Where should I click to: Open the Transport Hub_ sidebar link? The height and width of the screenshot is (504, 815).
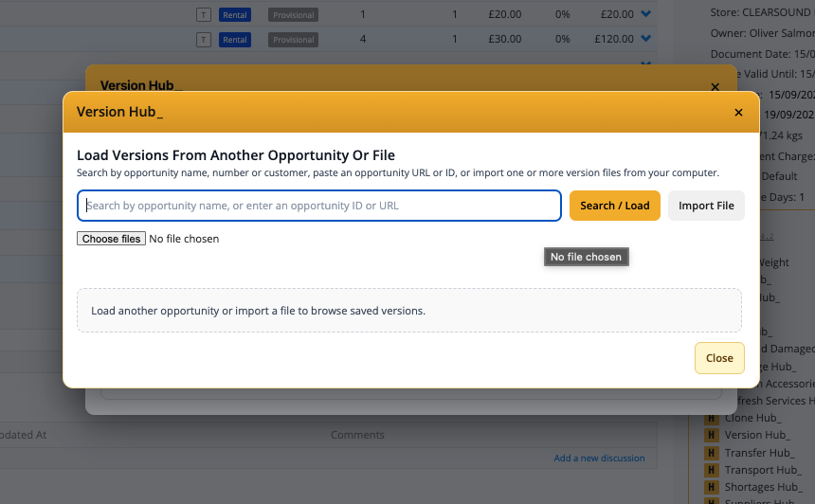tap(763, 470)
